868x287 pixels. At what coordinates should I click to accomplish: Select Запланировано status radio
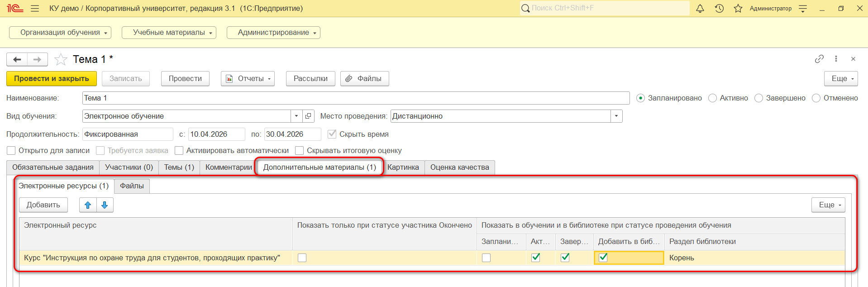point(640,98)
